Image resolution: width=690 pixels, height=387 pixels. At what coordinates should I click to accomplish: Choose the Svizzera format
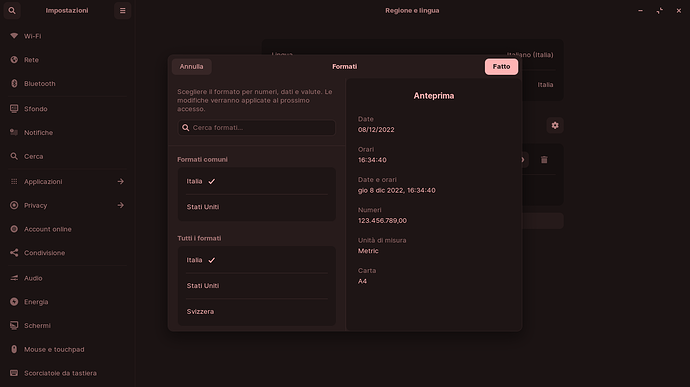coord(257,312)
